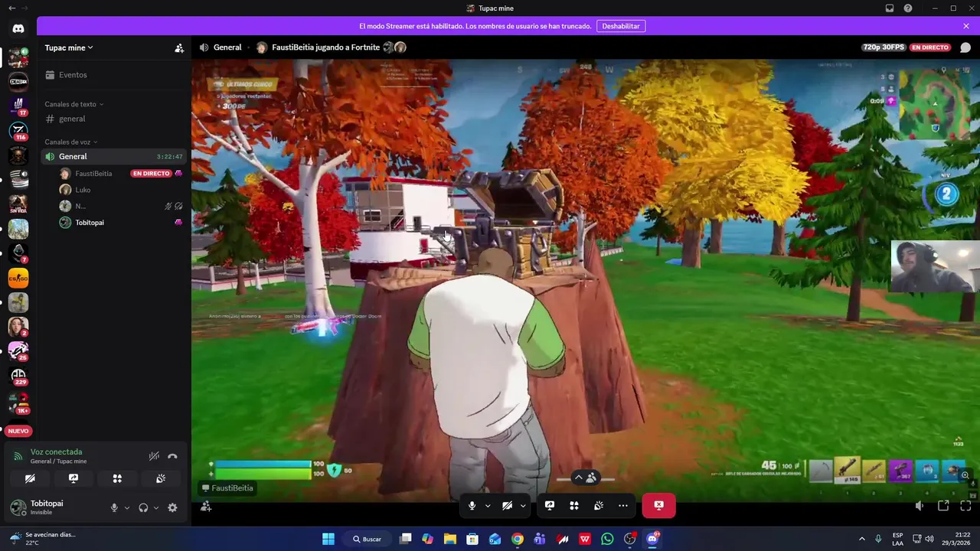
Task: Go back with the title bar arrow
Action: tap(11, 8)
